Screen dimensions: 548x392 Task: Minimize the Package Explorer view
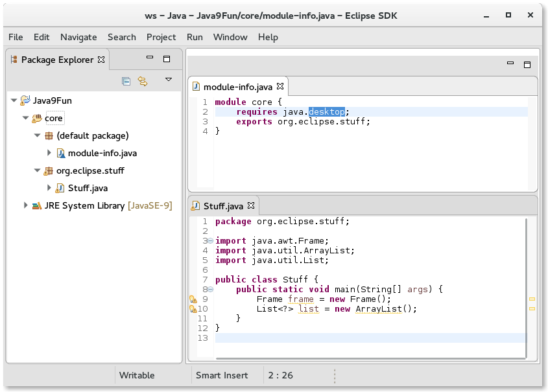(150, 57)
